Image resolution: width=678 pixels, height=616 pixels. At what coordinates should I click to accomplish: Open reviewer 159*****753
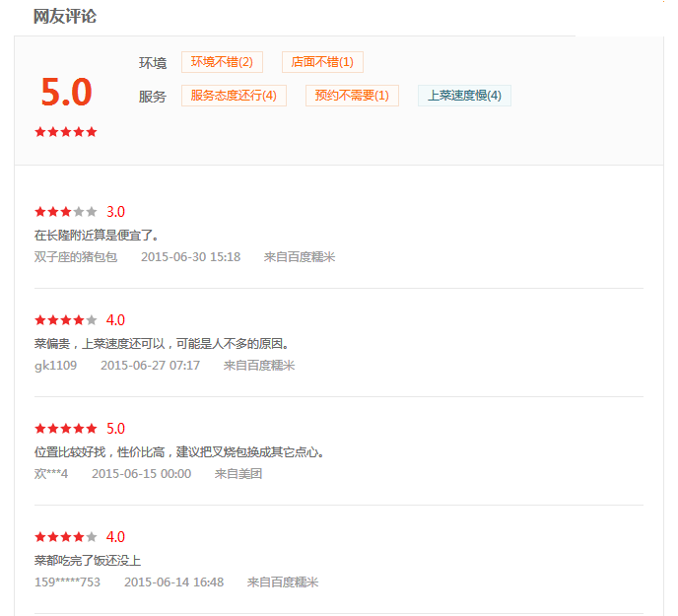tap(67, 582)
